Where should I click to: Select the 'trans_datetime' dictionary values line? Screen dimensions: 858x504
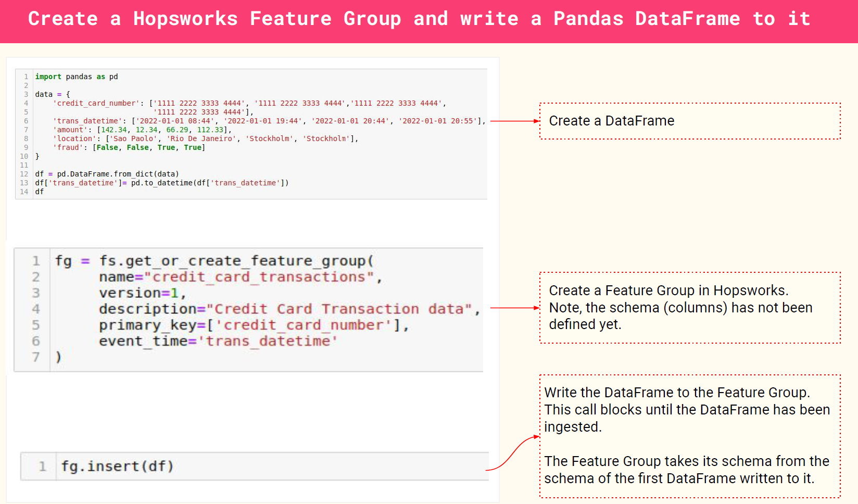[x=269, y=121]
